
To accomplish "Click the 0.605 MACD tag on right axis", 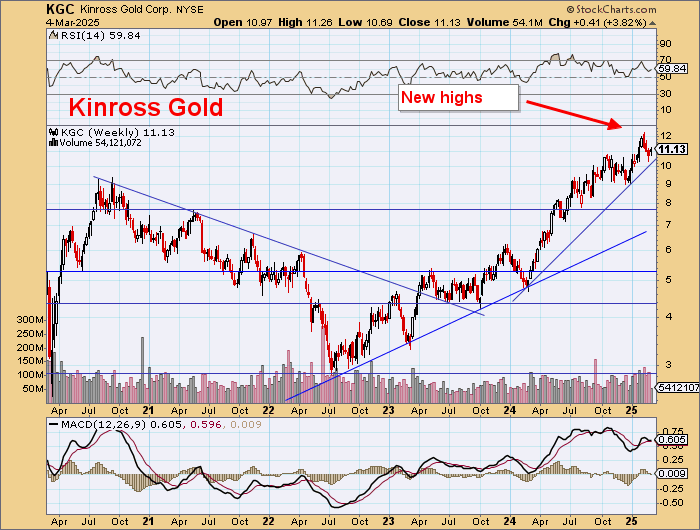I will [x=673, y=440].
